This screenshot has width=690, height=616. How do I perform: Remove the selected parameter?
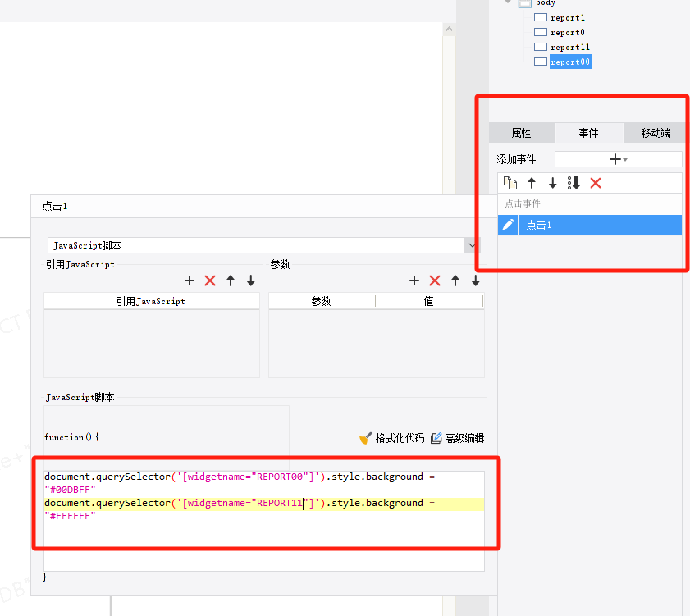coord(435,281)
